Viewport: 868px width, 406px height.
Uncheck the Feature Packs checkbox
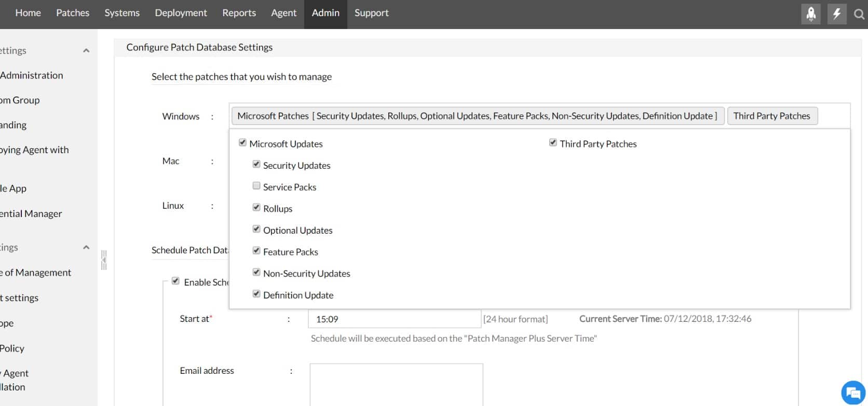pos(256,250)
